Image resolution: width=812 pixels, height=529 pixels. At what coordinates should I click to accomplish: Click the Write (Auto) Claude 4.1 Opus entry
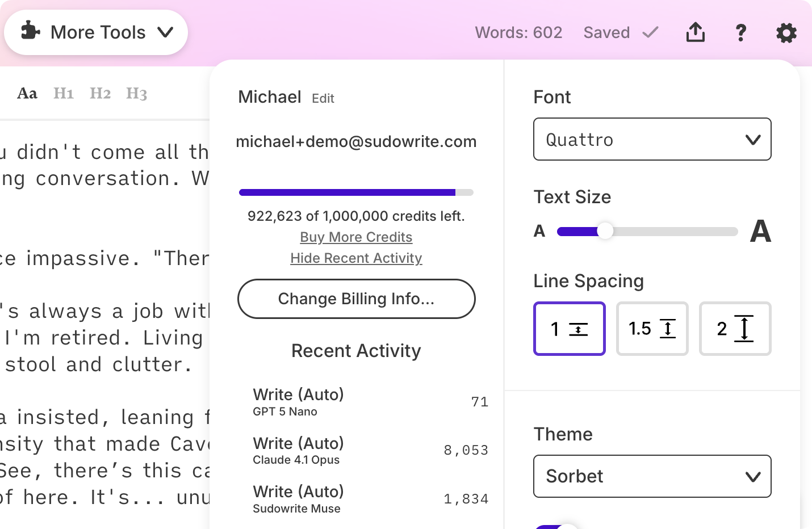coord(370,451)
